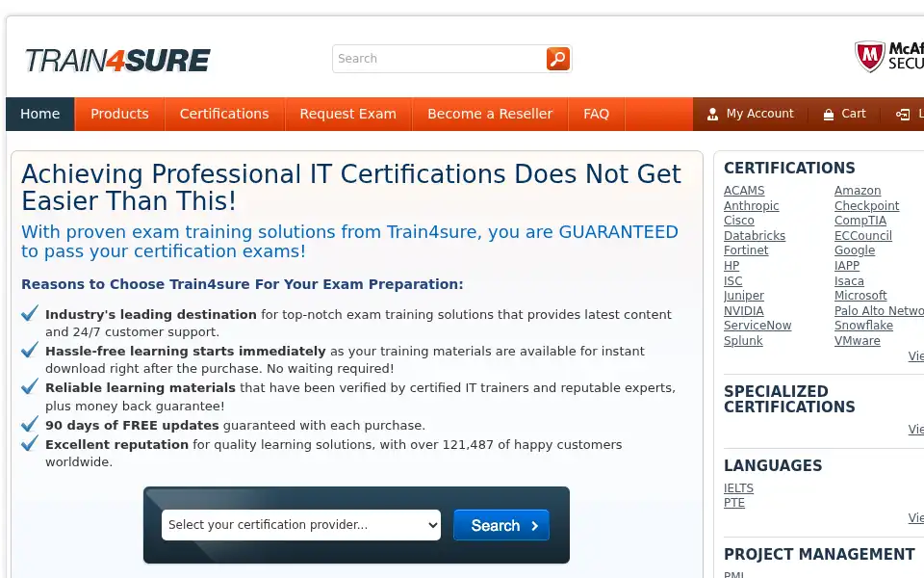Click the My Account person icon
The width and height of the screenshot is (924, 578).
(712, 115)
